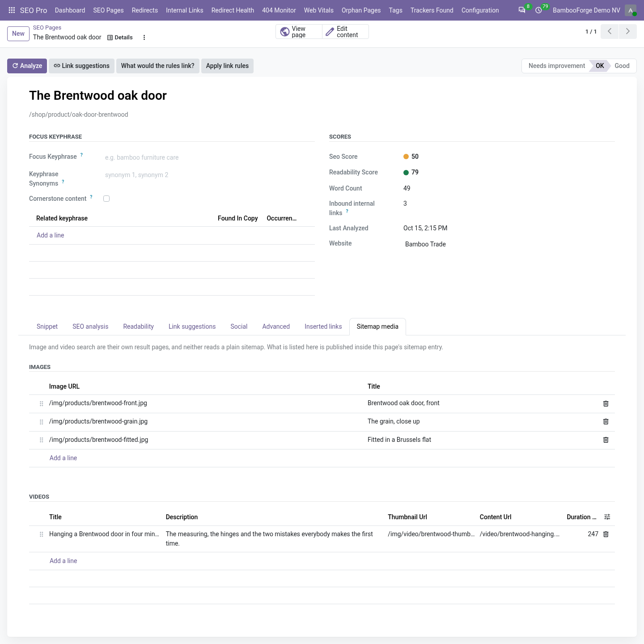Click the New button
The width and height of the screenshot is (644, 644).
pos(18,34)
